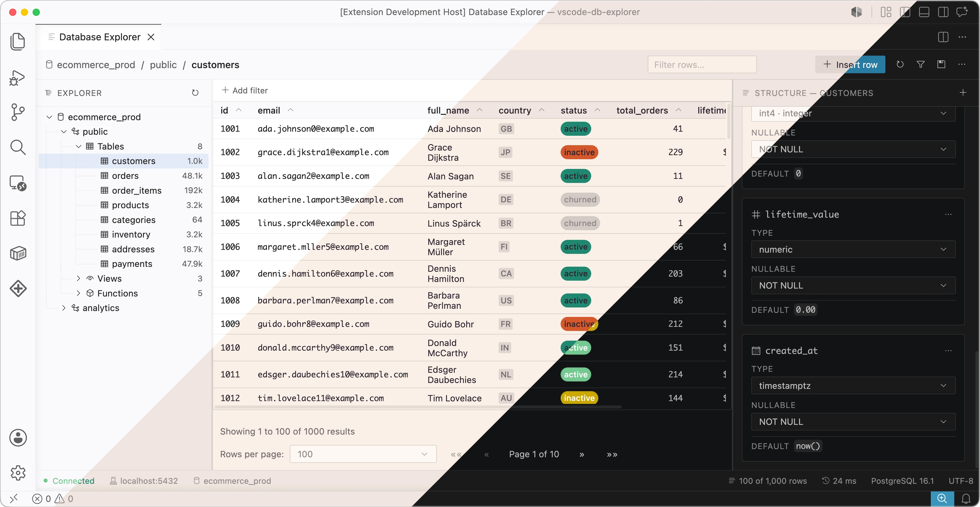Select the order_items table
The height and width of the screenshot is (507, 980).
coord(123,191)
